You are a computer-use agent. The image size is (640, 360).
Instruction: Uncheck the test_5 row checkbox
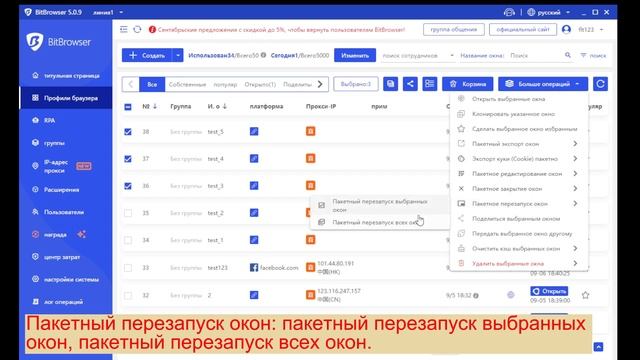point(128,131)
